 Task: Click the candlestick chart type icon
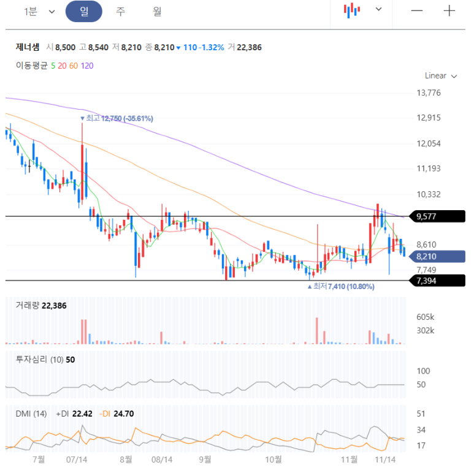pyautogui.click(x=352, y=10)
